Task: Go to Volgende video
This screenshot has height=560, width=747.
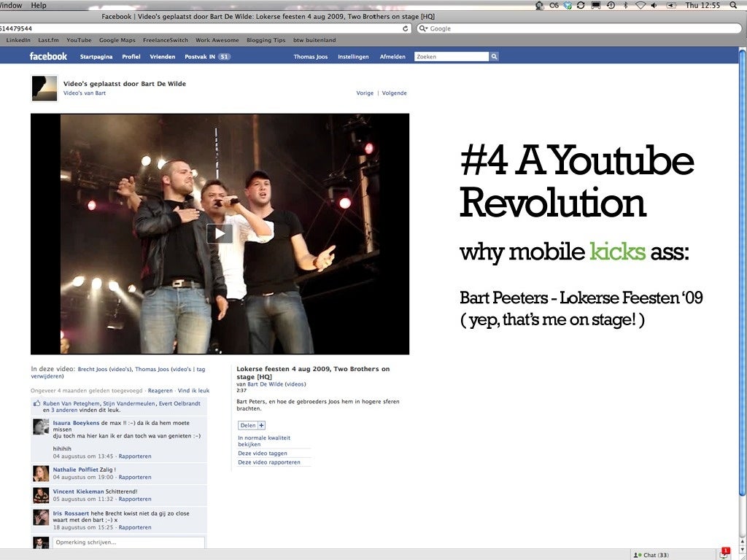Action: click(395, 93)
